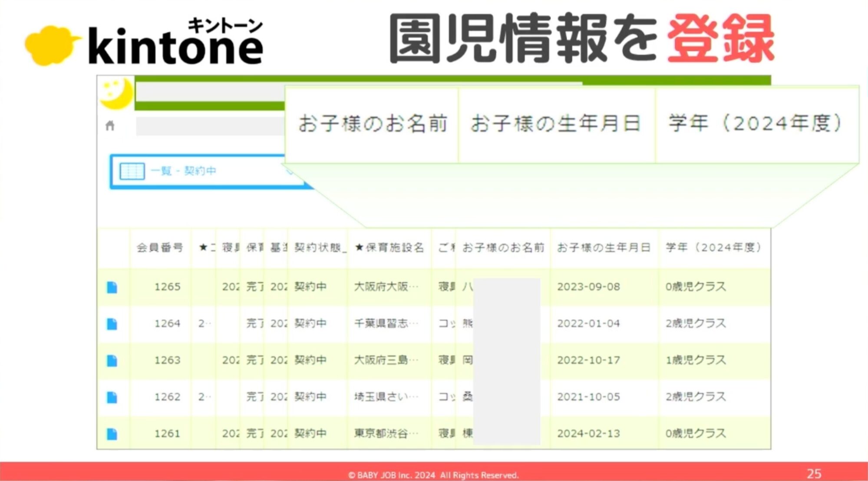This screenshot has height=481, width=868.
Task: Click the お子様のお名前 column header in table
Action: point(503,248)
